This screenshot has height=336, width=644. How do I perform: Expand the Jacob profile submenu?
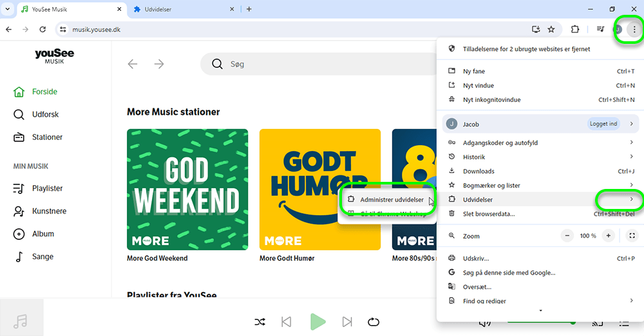click(x=631, y=124)
